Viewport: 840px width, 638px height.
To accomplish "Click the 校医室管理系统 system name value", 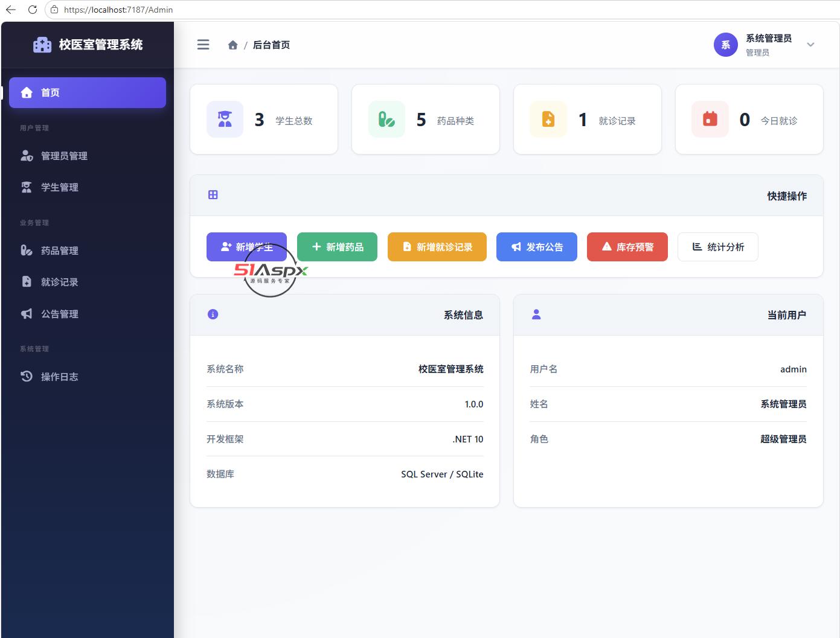I will point(451,369).
